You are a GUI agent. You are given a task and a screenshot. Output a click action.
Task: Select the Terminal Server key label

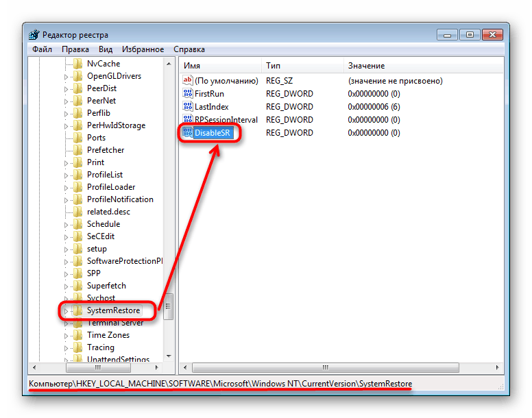(115, 323)
